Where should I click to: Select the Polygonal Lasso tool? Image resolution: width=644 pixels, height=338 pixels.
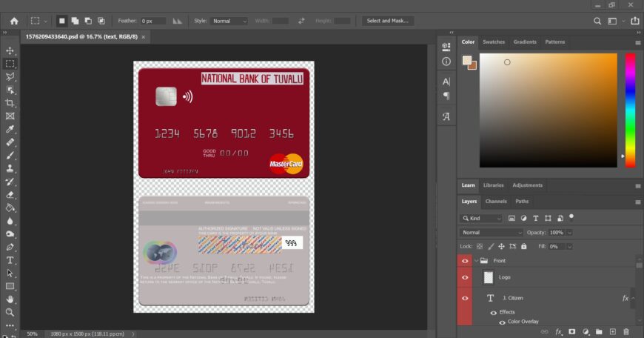(10, 77)
